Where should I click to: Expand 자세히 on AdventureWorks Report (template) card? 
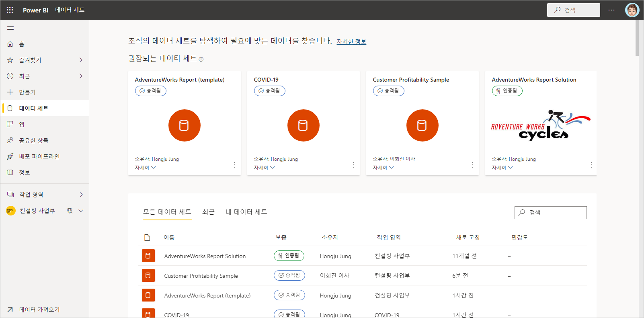[145, 168]
